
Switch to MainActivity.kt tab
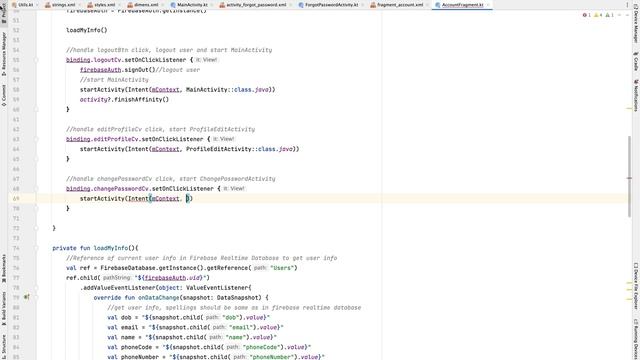click(x=192, y=5)
